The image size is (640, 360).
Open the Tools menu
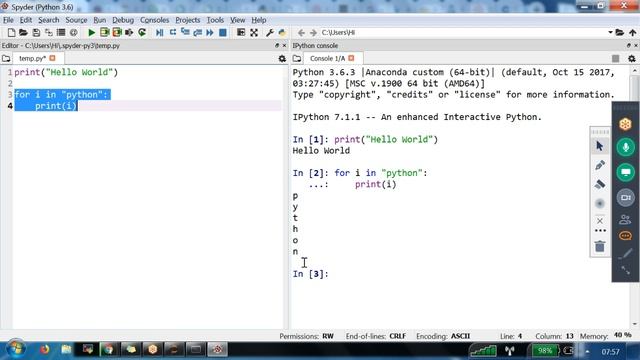point(215,20)
